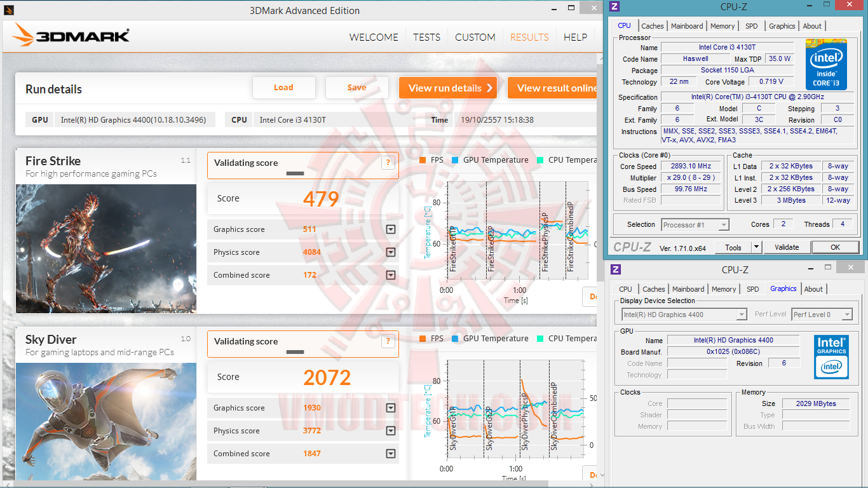Click the 3DMark horizontal scrollbar right arrow

(x=592, y=484)
